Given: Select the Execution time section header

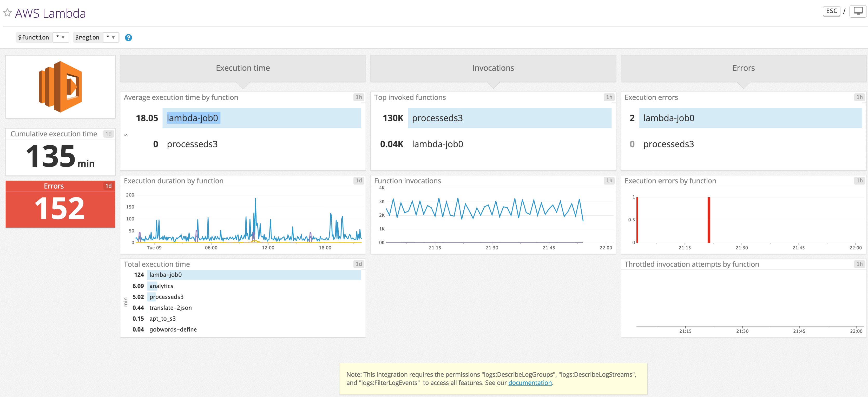Looking at the screenshot, I should tap(243, 68).
